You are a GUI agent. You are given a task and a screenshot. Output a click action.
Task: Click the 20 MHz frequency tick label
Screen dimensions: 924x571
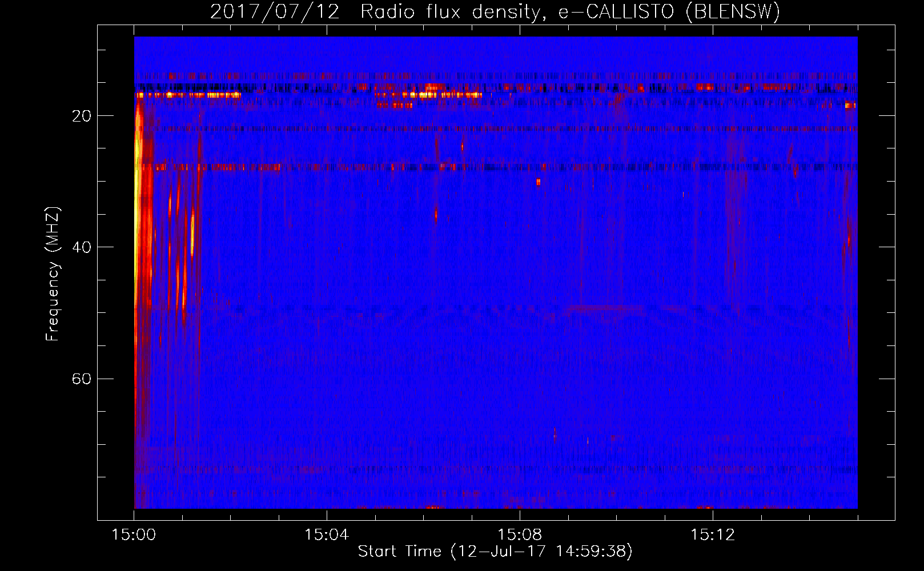[x=82, y=116]
